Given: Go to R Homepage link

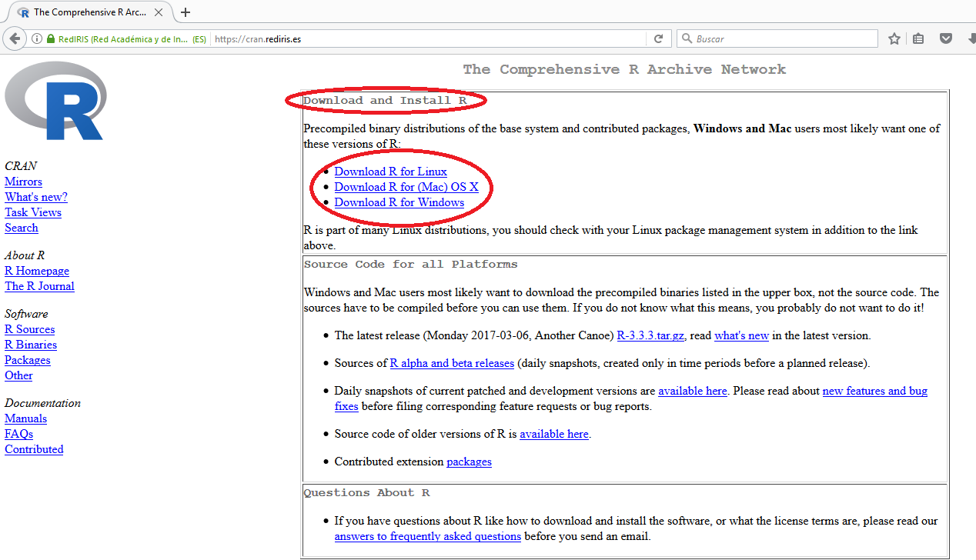Looking at the screenshot, I should click(37, 271).
